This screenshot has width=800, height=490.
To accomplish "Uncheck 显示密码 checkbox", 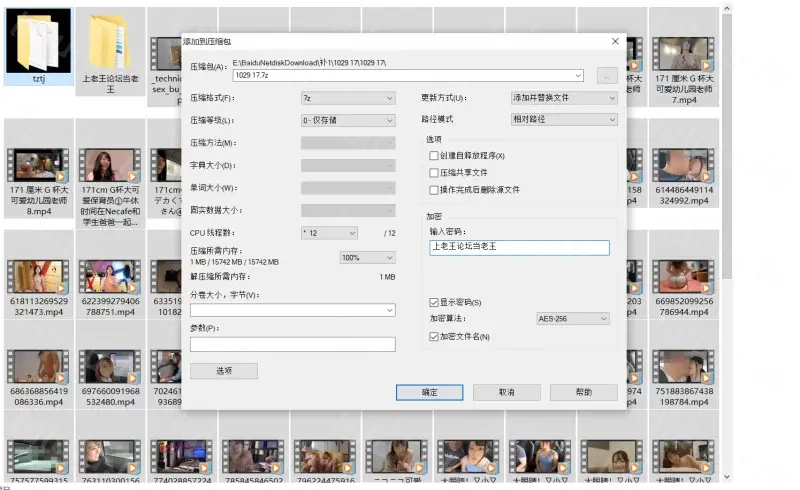I will pos(433,302).
